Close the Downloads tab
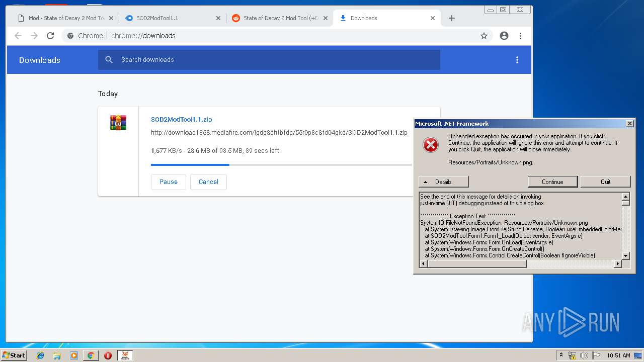Viewport: 644px width, 362px height. click(x=433, y=18)
